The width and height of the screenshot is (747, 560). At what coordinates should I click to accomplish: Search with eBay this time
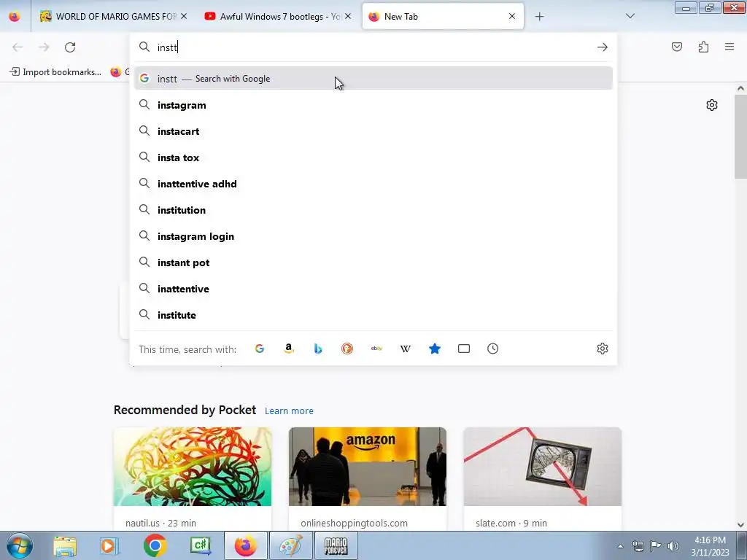click(376, 349)
